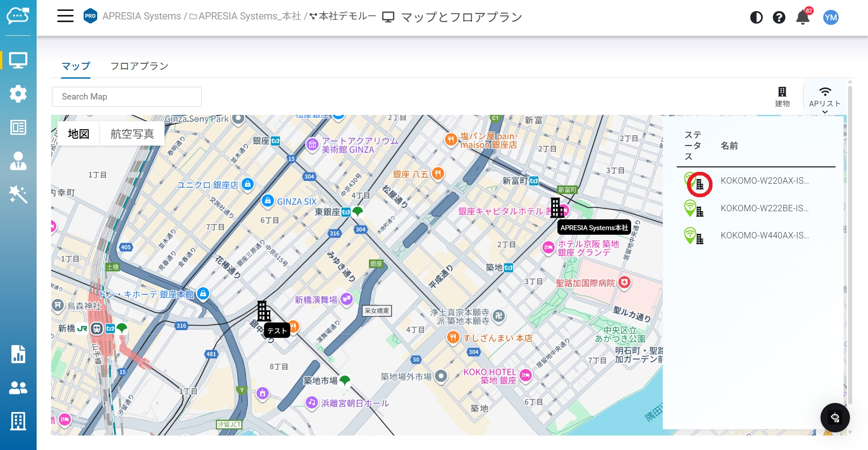Switch map to 地図 view

pyautogui.click(x=79, y=134)
